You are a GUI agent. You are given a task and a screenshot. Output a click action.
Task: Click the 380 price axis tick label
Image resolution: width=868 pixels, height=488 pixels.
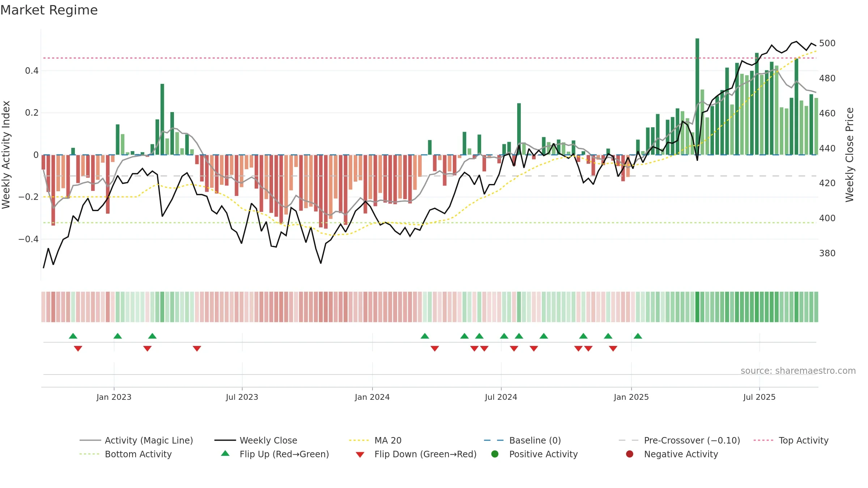point(827,253)
